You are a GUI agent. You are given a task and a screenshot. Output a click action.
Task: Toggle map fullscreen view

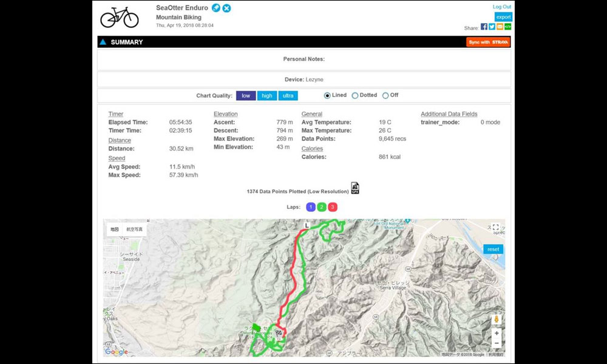pyautogui.click(x=495, y=227)
